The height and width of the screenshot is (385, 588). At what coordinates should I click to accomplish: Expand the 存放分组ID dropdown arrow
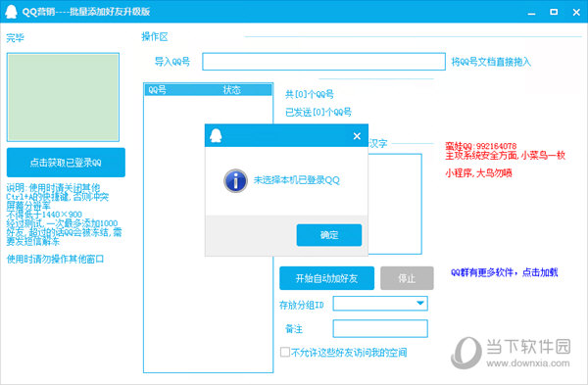[420, 303]
